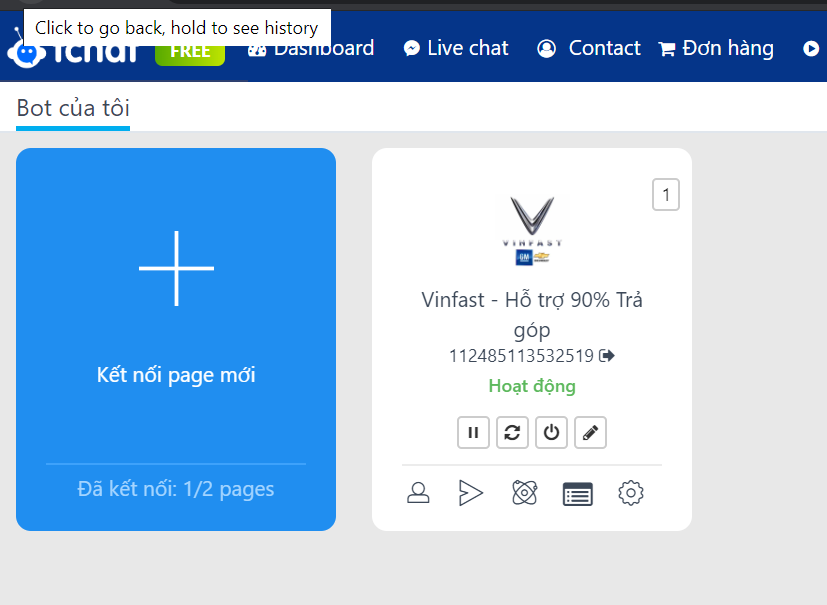Click the Vinfast logo thumbnail
This screenshot has width=827, height=605.
pos(532,231)
